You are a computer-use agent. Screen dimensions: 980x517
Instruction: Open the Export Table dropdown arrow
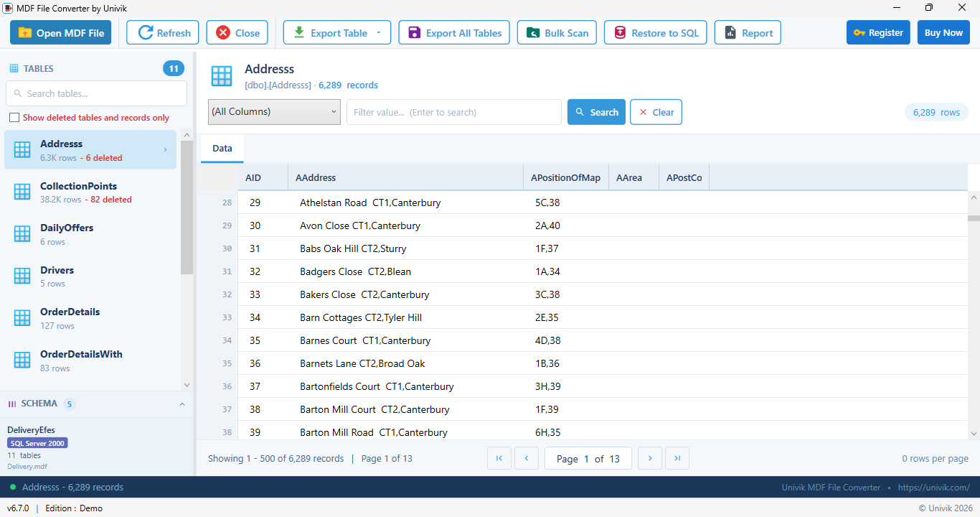coord(379,33)
